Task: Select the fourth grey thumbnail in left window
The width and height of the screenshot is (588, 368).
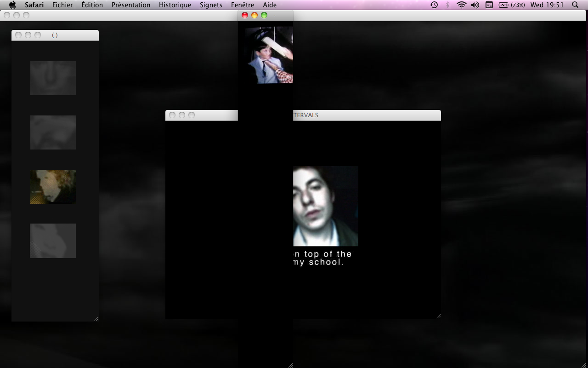Action: click(53, 241)
